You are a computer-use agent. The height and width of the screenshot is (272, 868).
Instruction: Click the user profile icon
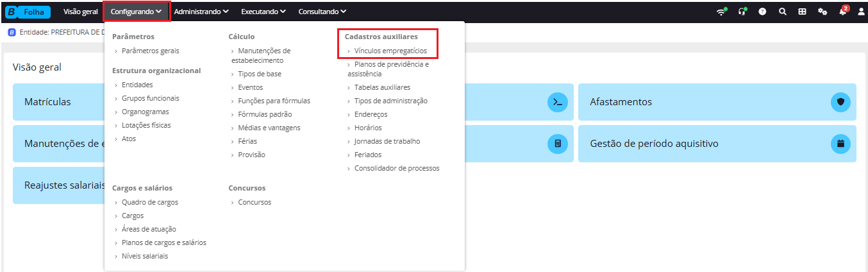click(861, 12)
